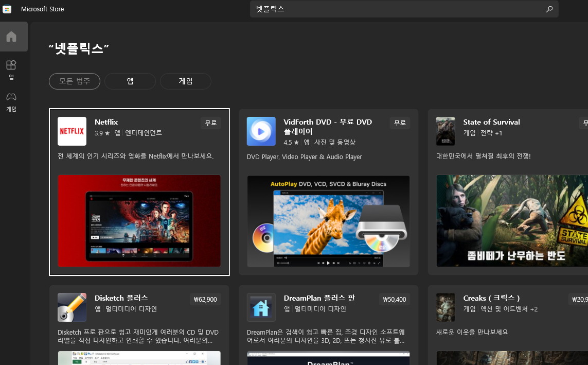Image resolution: width=588 pixels, height=365 pixels.
Task: Open VidForth DVD - 무료 DVD 플레이어 title
Action: [328, 127]
